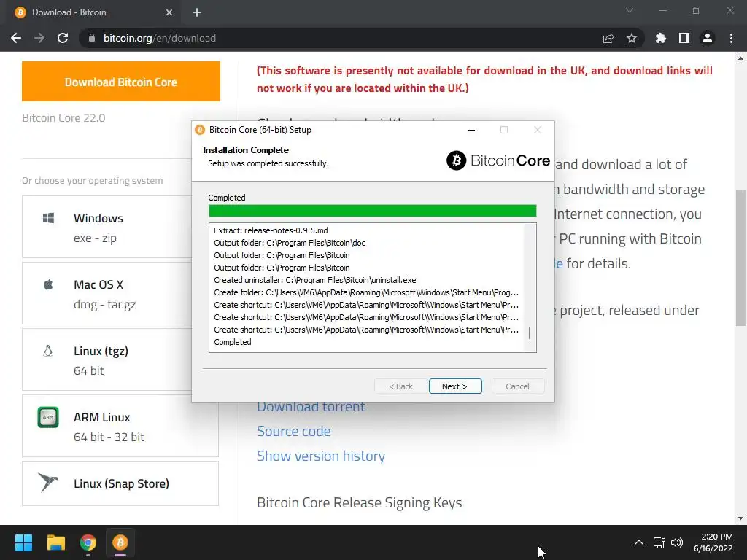Click the volume speaker tray icon
Screen dimensions: 747x560
676,542
